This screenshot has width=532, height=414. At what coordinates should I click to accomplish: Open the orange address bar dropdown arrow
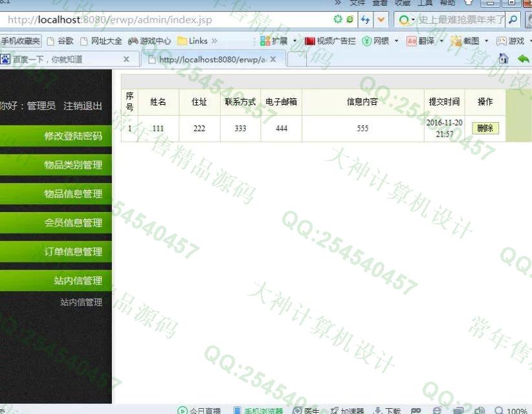pos(381,19)
